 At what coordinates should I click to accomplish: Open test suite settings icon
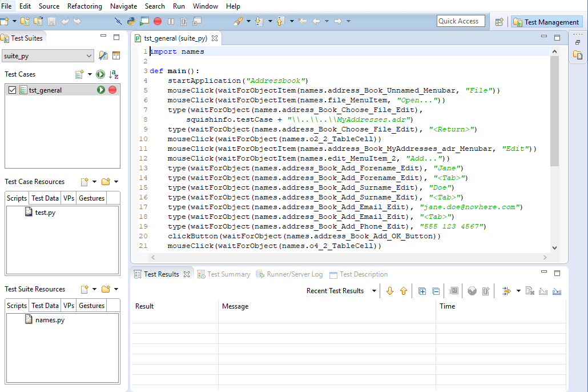click(x=103, y=55)
